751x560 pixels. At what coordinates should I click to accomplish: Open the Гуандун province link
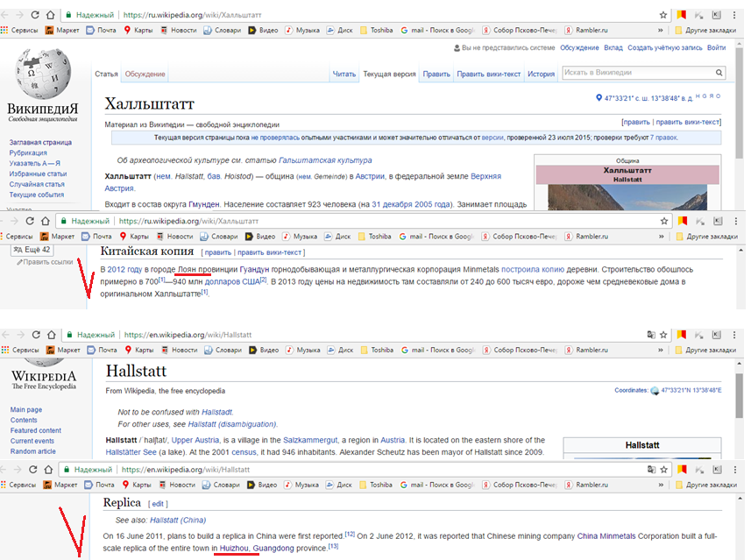click(x=254, y=270)
